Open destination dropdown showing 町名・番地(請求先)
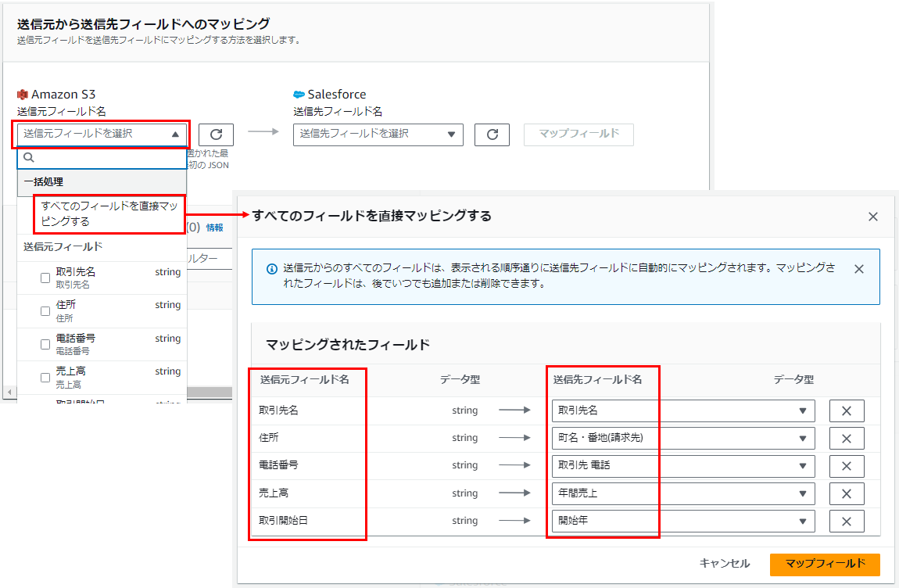 click(x=683, y=439)
